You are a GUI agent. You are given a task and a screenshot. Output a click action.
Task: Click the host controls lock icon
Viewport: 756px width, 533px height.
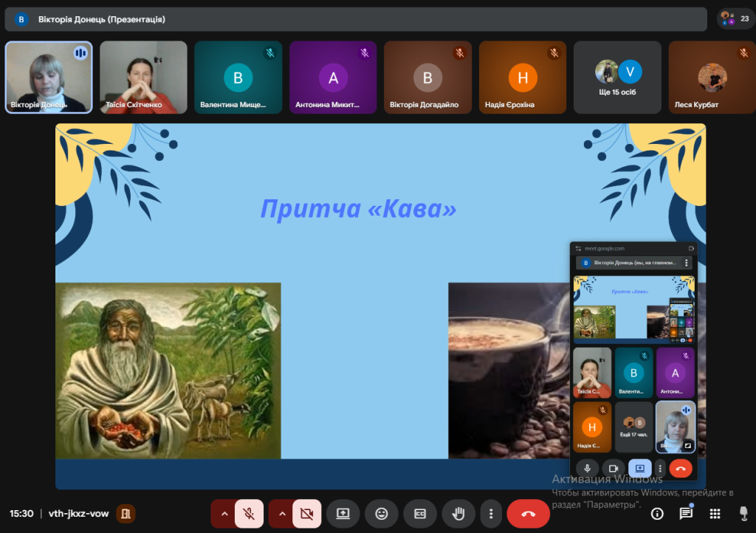pyautogui.click(x=743, y=514)
